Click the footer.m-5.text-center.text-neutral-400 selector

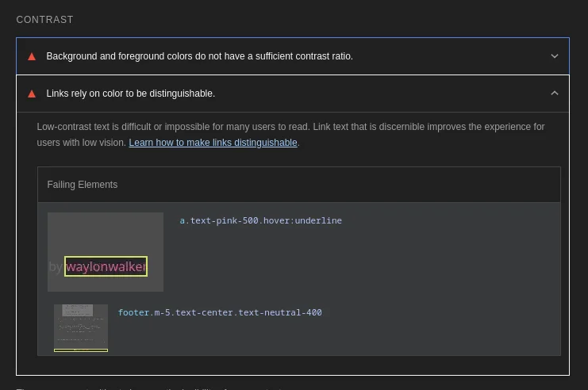point(220,312)
